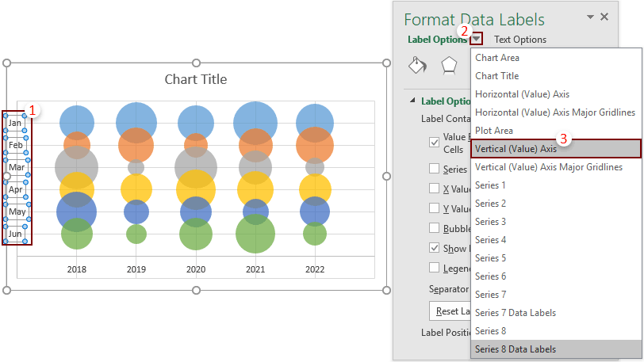Click the 2022 axis label
The height and width of the screenshot is (362, 644).
pyautogui.click(x=315, y=269)
